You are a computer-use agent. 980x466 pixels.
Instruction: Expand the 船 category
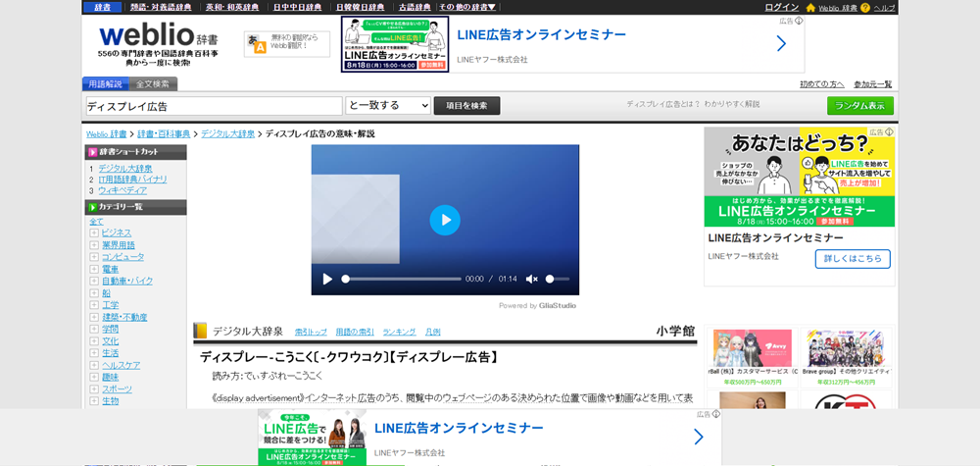[x=94, y=292]
